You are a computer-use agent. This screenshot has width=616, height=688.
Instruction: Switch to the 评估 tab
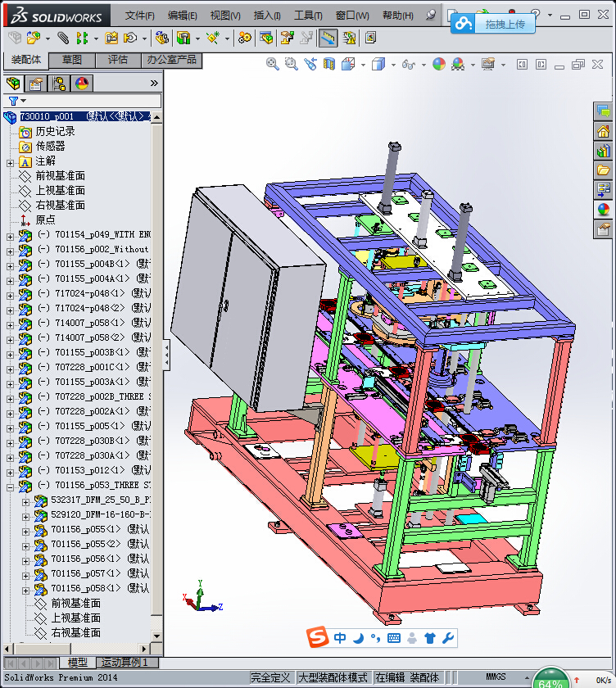point(118,60)
